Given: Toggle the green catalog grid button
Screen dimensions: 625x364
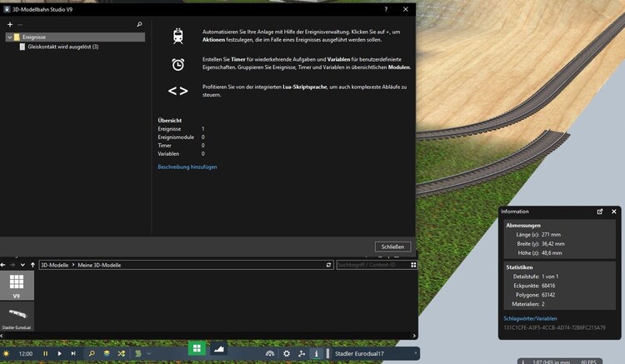Looking at the screenshot, I should point(197,349).
